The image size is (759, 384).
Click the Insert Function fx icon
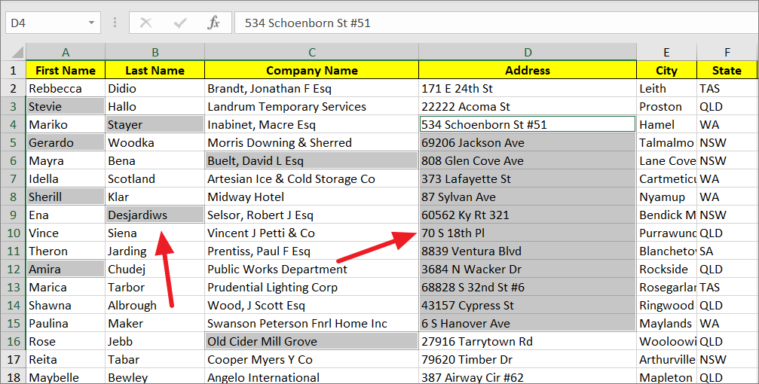pos(213,23)
